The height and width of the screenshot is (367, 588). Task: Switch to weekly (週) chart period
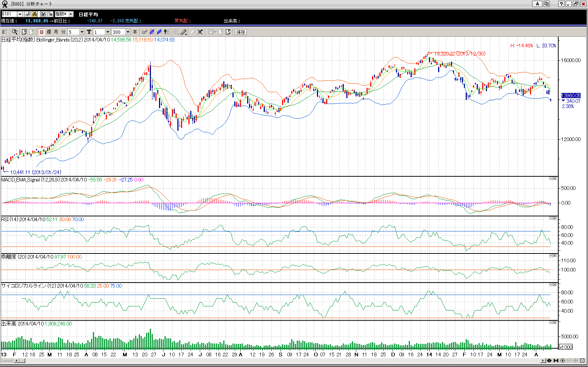coord(48,32)
